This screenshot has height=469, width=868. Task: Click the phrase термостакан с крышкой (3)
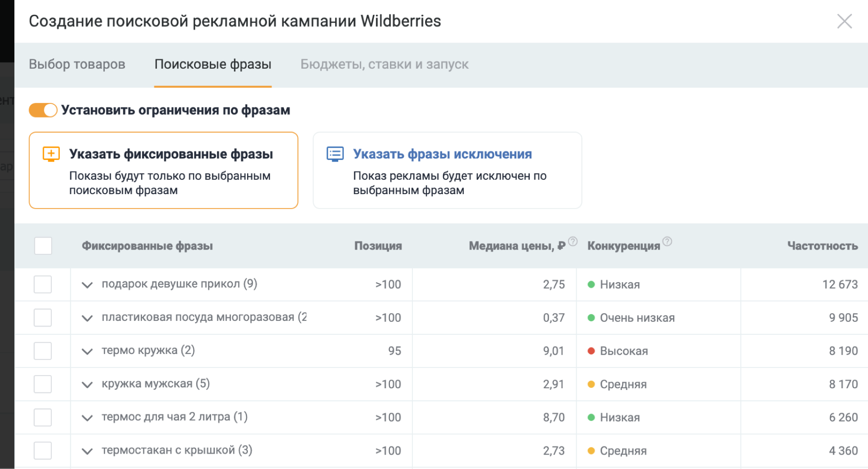coord(177,450)
